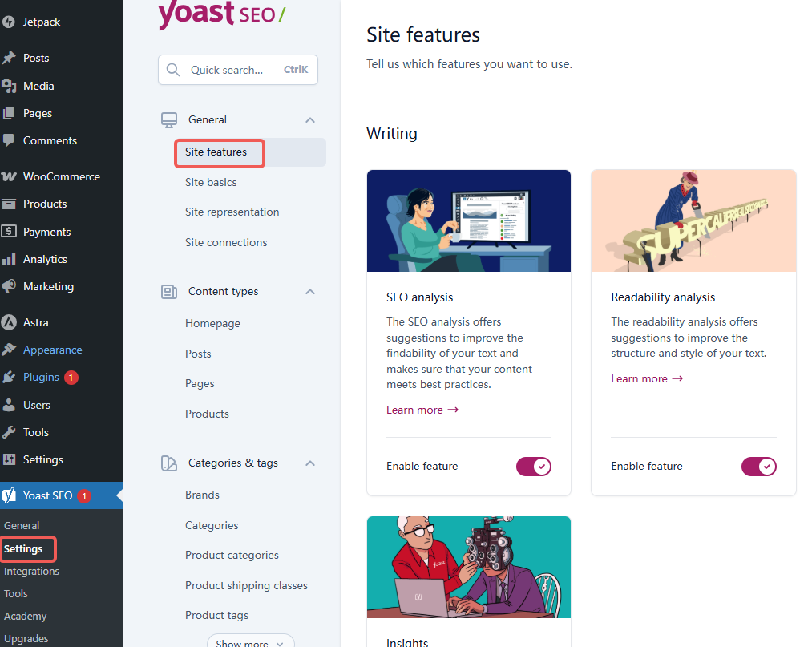The image size is (812, 647).
Task: Open Site representation settings
Action: point(232,212)
